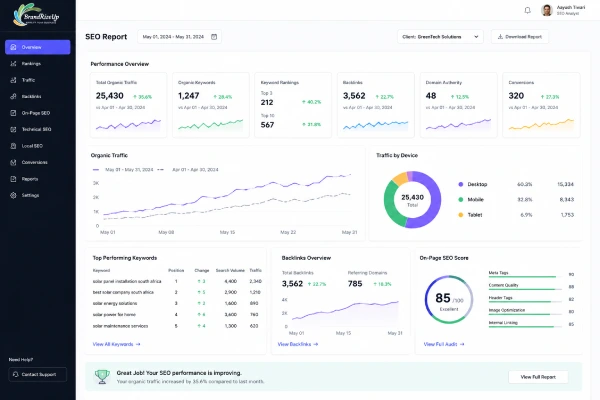The width and height of the screenshot is (600, 400).
Task: Click arrow icon beside View All Keywords
Action: point(138,344)
